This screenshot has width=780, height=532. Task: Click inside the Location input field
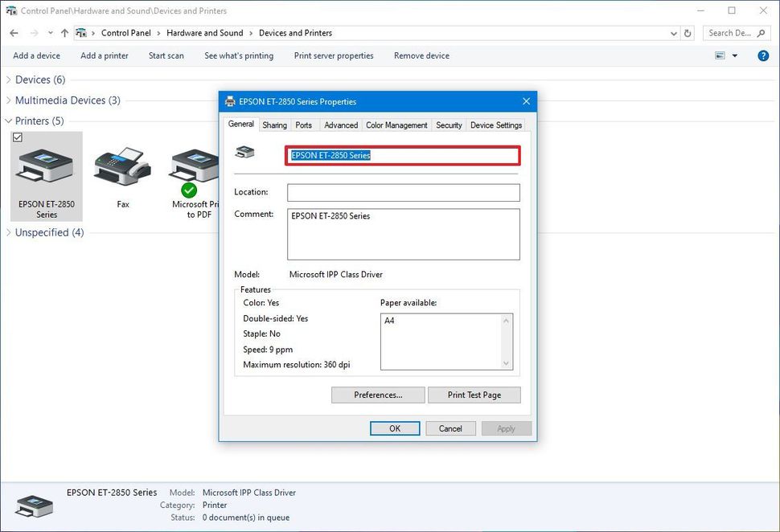402,192
